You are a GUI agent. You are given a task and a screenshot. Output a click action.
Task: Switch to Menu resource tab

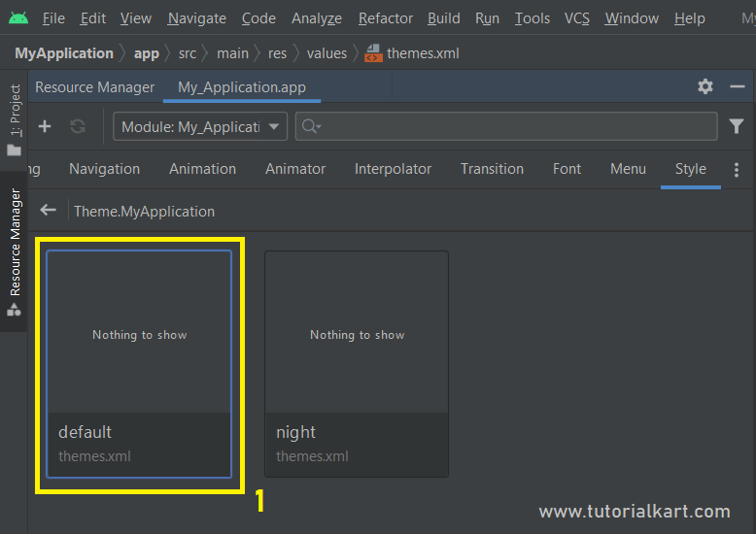tap(629, 169)
